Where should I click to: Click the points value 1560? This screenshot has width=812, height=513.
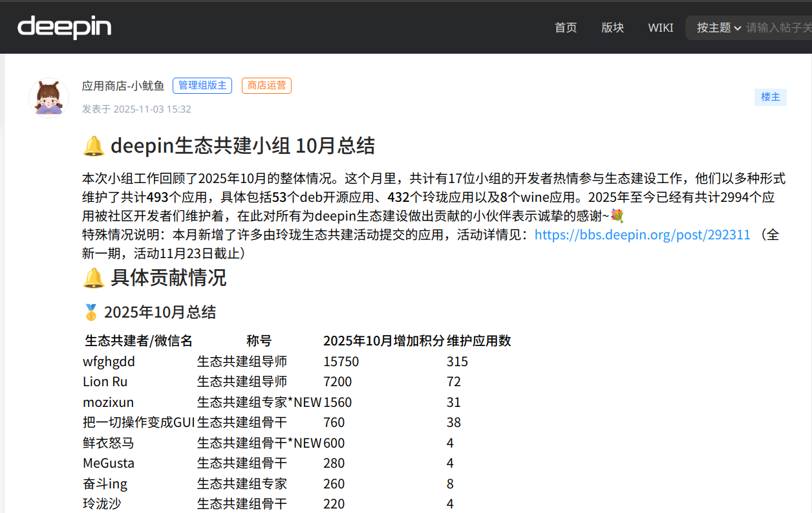click(337, 402)
